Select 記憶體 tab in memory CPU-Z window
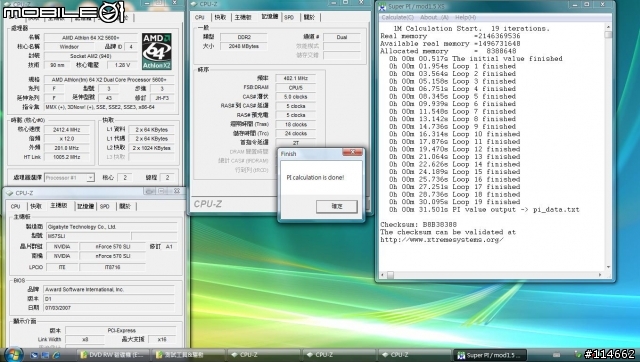This screenshot has width=640, height=362. coord(269,17)
